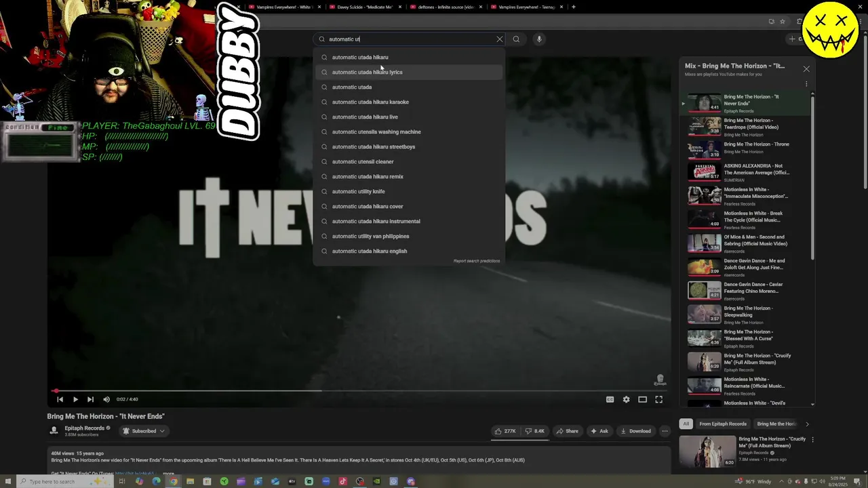Open player settings gear
Screen dimensions: 868x488
(x=626, y=399)
